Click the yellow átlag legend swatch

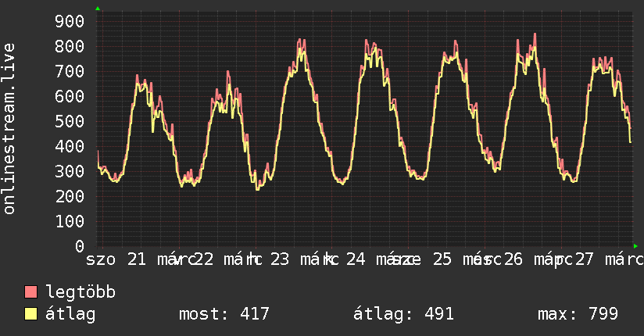30,314
